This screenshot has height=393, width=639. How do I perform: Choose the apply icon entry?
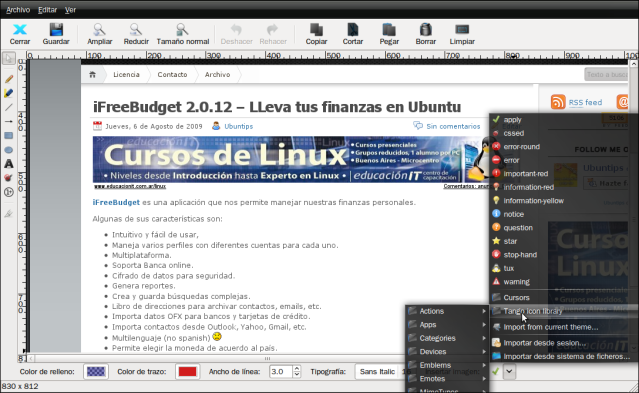coord(564,120)
